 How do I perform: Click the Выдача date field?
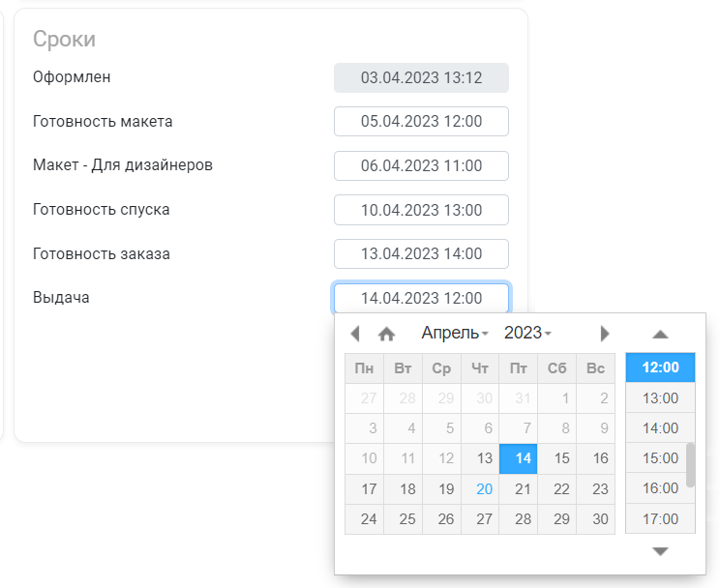pos(421,298)
